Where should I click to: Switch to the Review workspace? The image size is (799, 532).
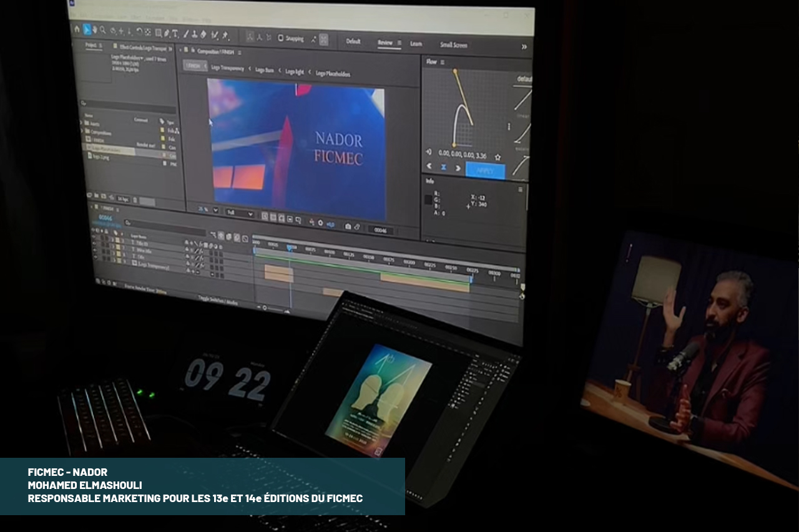[x=385, y=43]
